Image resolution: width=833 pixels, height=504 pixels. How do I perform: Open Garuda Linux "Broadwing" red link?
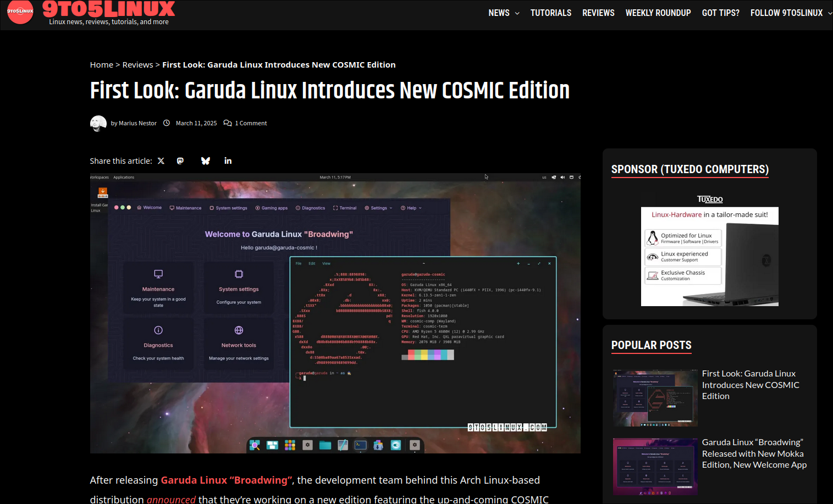point(227,480)
